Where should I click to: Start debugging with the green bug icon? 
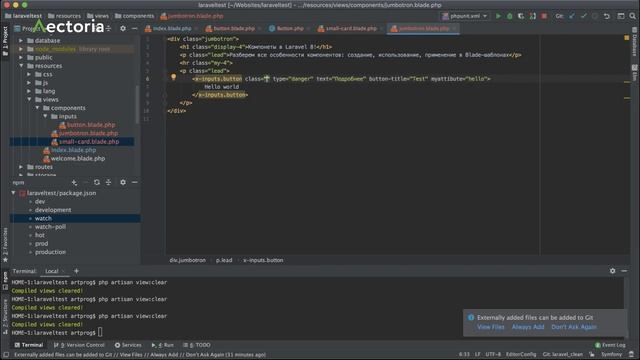click(509, 16)
